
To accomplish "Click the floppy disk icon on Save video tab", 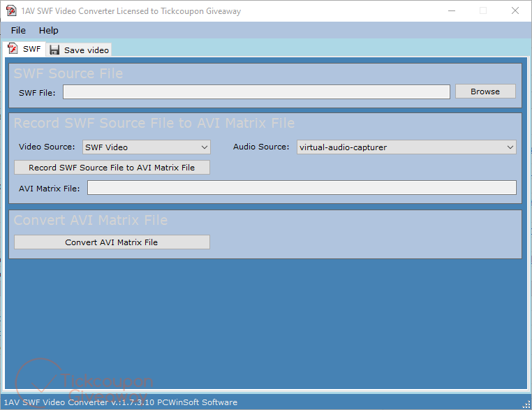I will 54,50.
